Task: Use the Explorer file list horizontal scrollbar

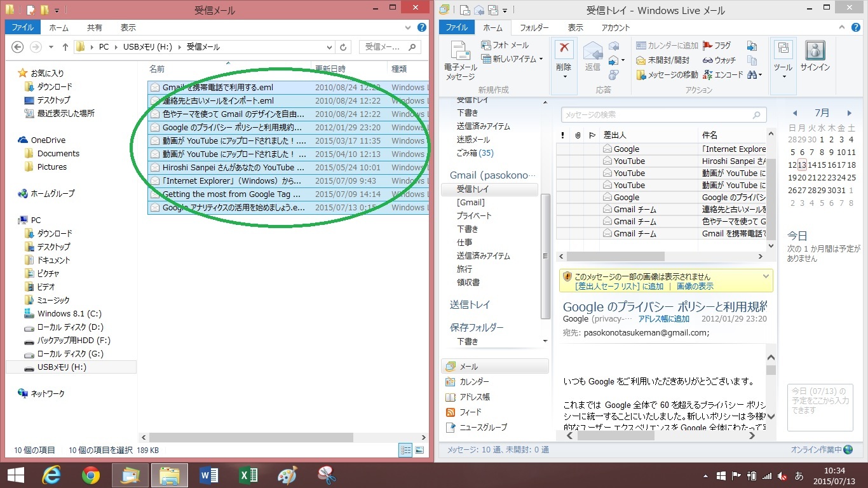Action: coord(251,438)
